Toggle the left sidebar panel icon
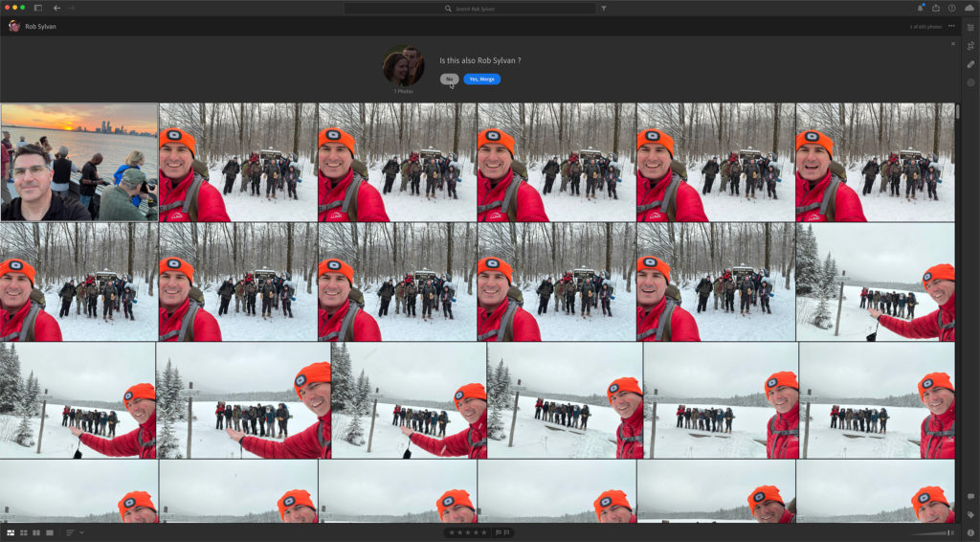Image resolution: width=980 pixels, height=542 pixels. 38,8
